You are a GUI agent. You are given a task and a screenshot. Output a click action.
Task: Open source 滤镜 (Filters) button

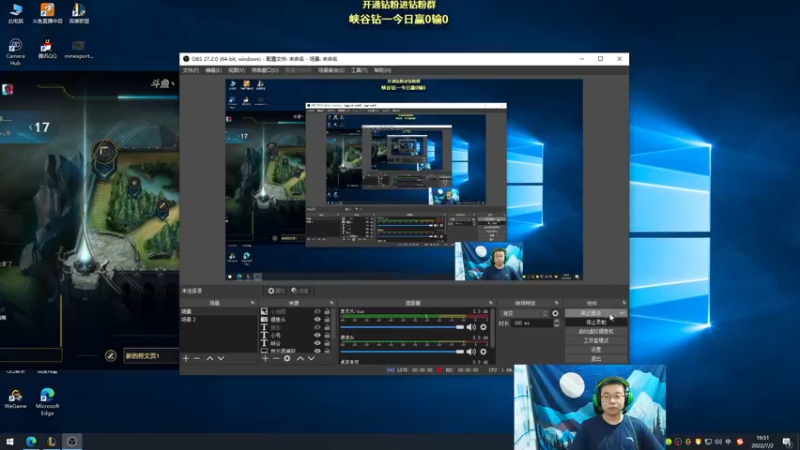click(300, 291)
